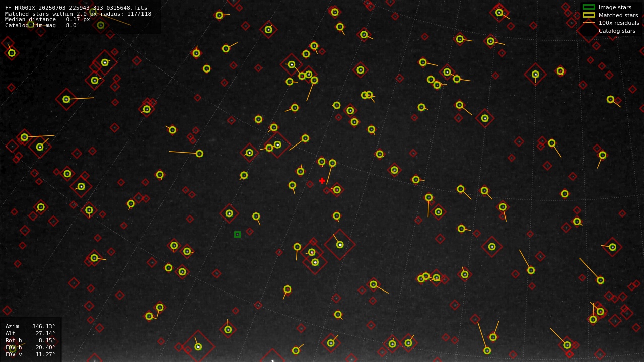Click the green Image stars legend swatch
The image size is (644, 362).
click(589, 7)
